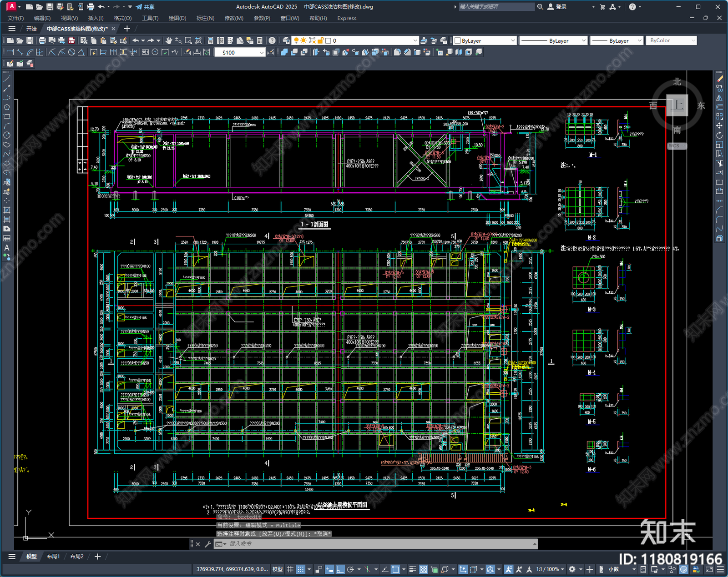Switch to the 开始 start tab

click(31, 29)
